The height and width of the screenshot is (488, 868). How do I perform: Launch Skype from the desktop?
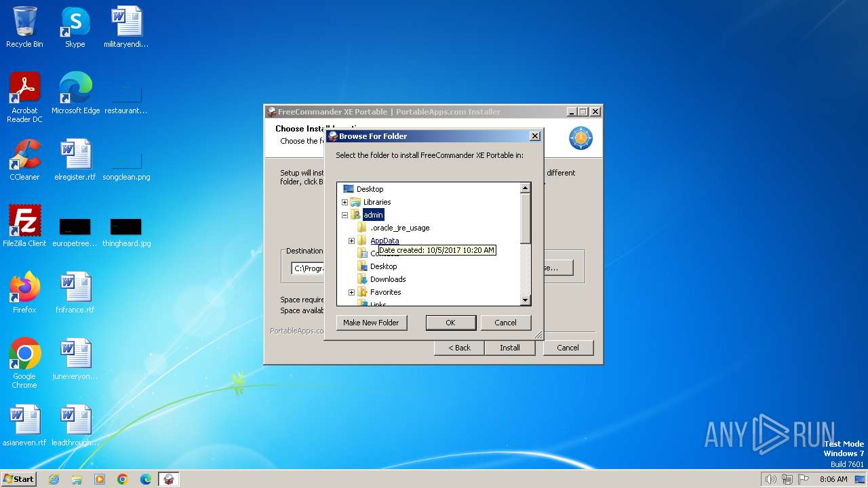[x=75, y=27]
